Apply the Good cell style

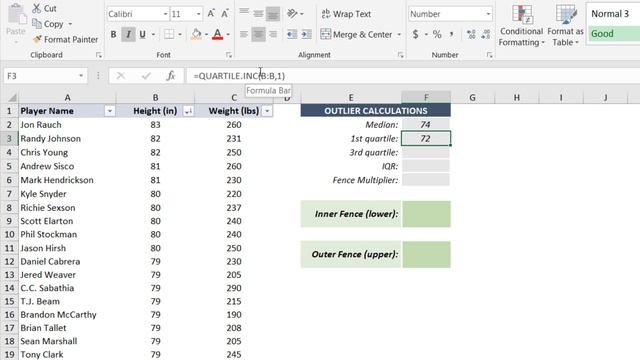(x=613, y=33)
